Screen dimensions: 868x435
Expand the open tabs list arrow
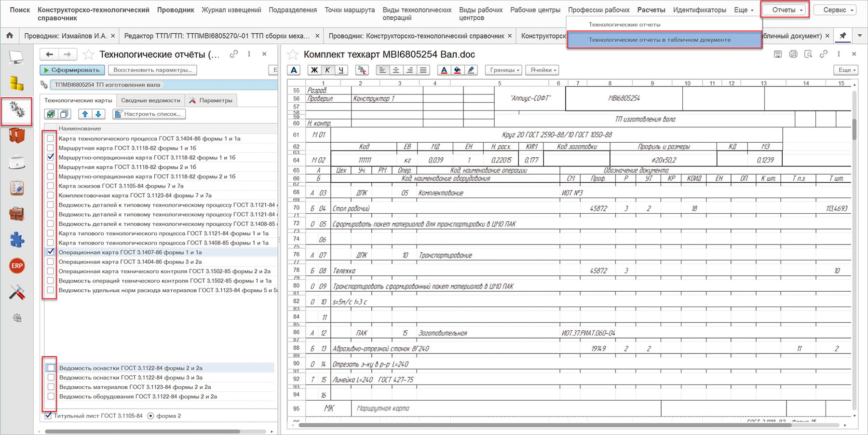pyautogui.click(x=859, y=36)
